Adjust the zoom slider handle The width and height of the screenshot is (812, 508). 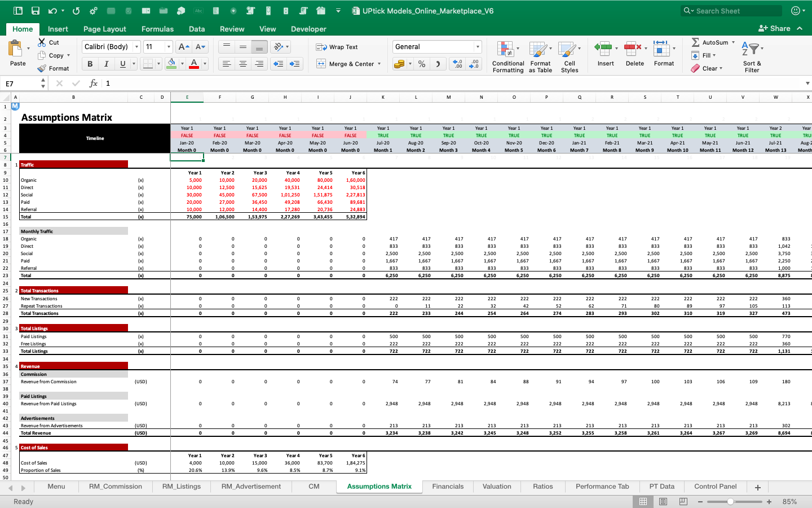730,501
